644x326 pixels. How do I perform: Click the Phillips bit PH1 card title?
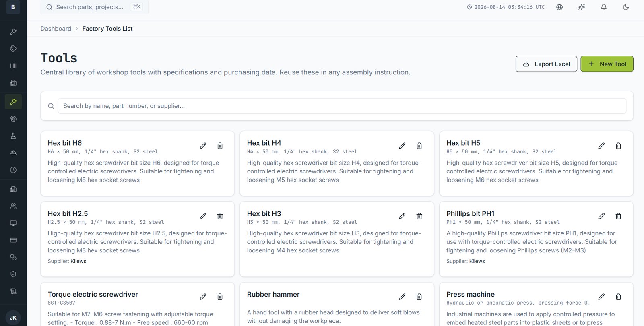click(471, 214)
